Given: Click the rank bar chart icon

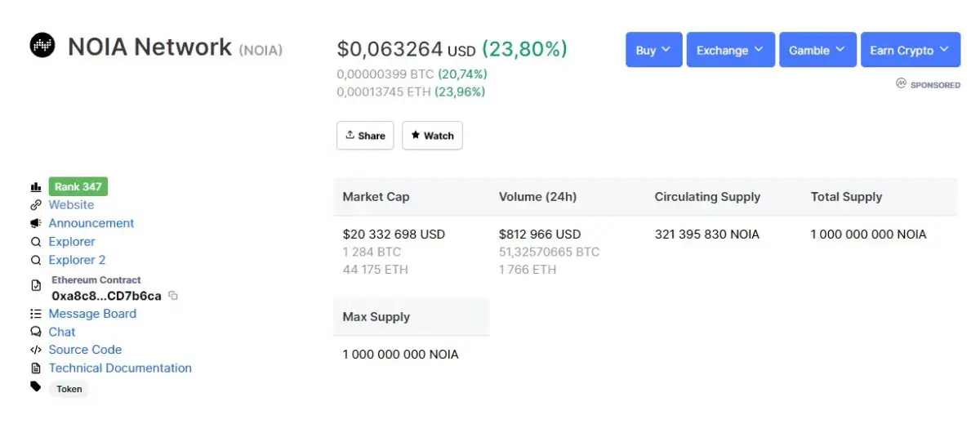Looking at the screenshot, I should point(36,187).
